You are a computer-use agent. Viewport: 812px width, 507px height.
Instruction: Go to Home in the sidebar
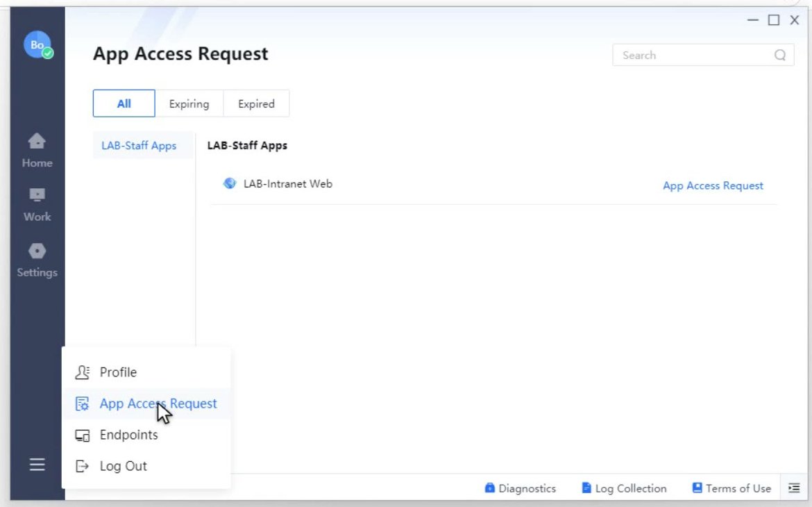pyautogui.click(x=37, y=150)
